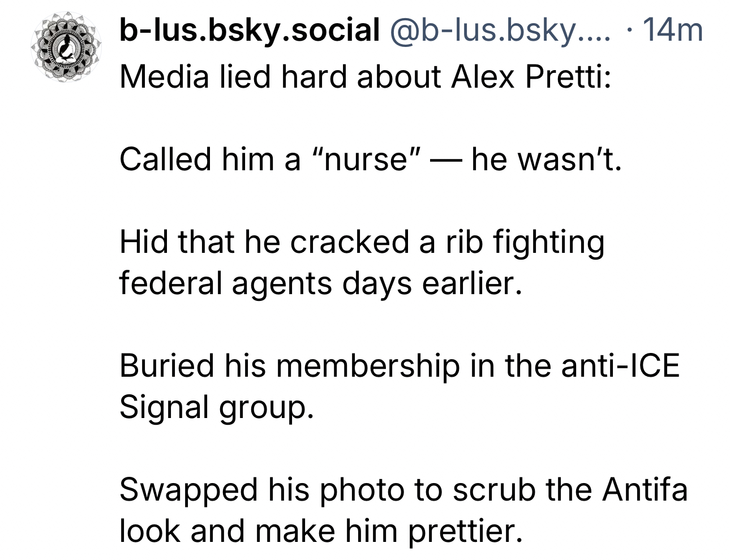Click the phrase "he wasn't."
This screenshot has height=560, width=730.
point(546,160)
